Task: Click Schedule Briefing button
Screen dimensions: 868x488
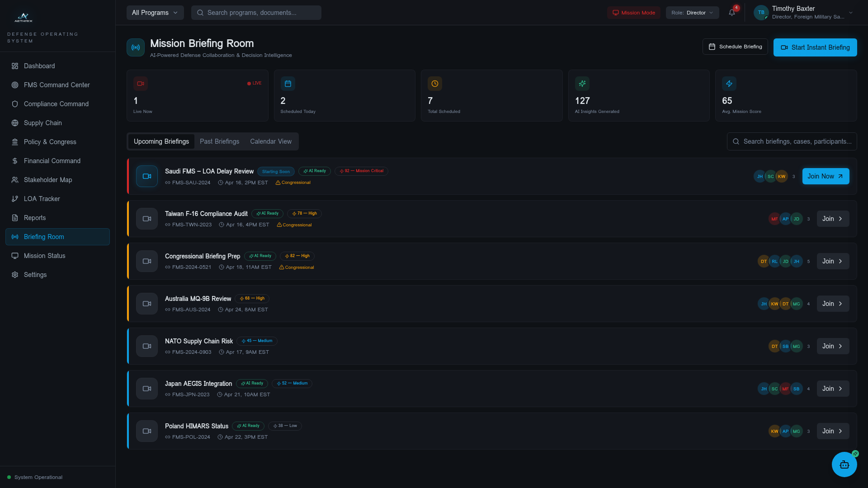Action: [735, 47]
